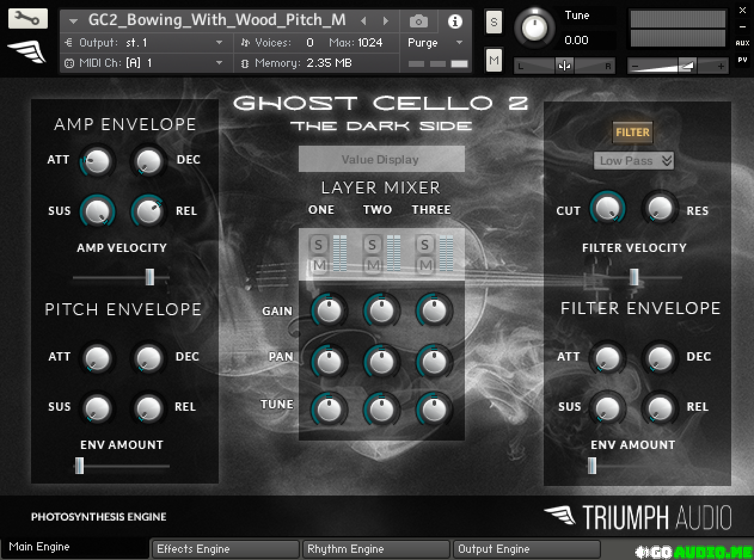Click layer TWO TUNE knob

[x=382, y=409]
